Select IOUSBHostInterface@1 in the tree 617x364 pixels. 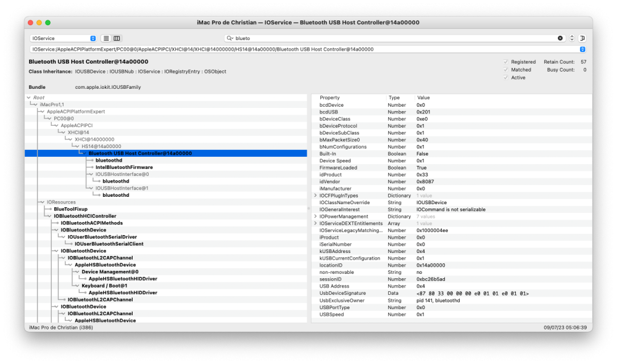point(122,188)
